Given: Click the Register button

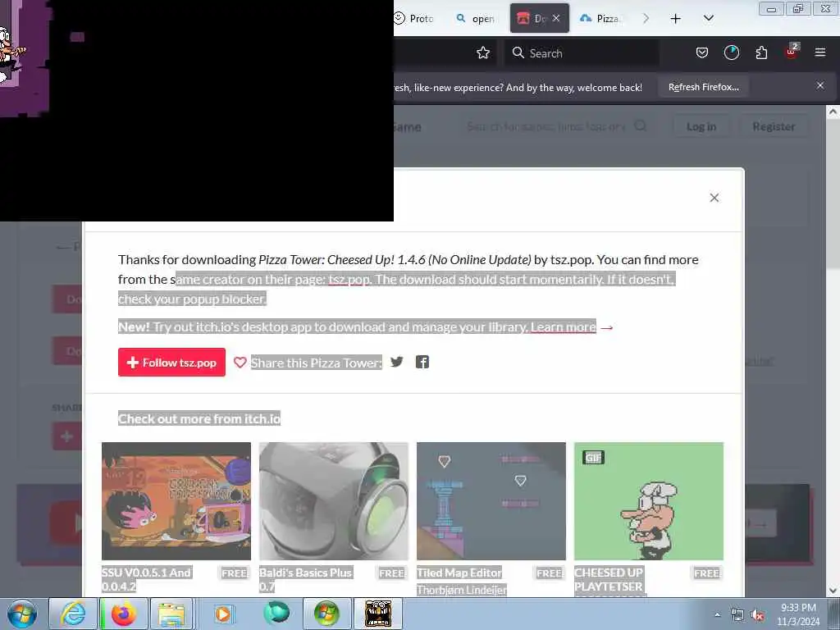Looking at the screenshot, I should [774, 126].
